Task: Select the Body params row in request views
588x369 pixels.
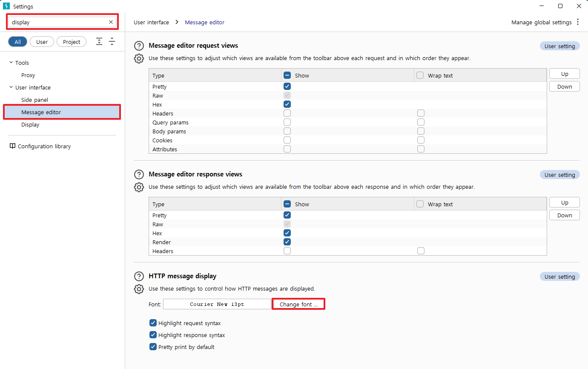Action: pos(348,131)
